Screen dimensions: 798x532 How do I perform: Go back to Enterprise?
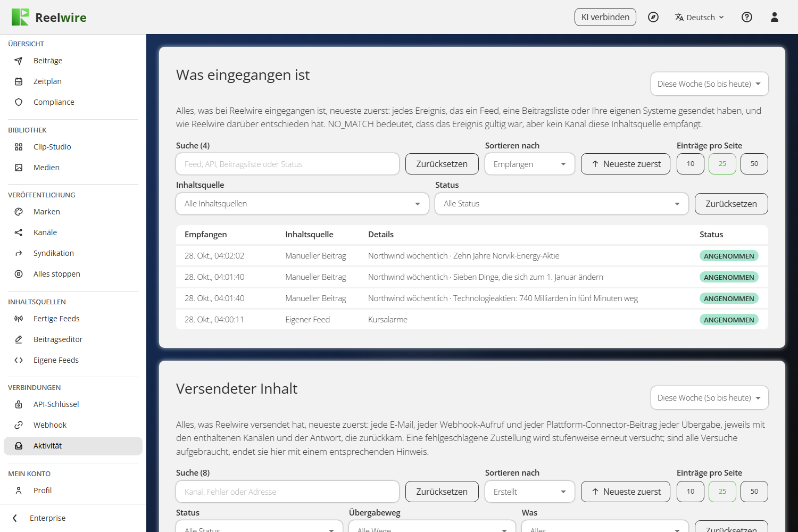point(73,518)
